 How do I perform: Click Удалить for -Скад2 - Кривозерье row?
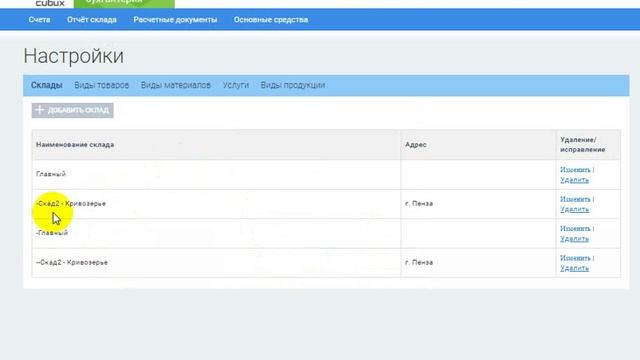coord(574,209)
